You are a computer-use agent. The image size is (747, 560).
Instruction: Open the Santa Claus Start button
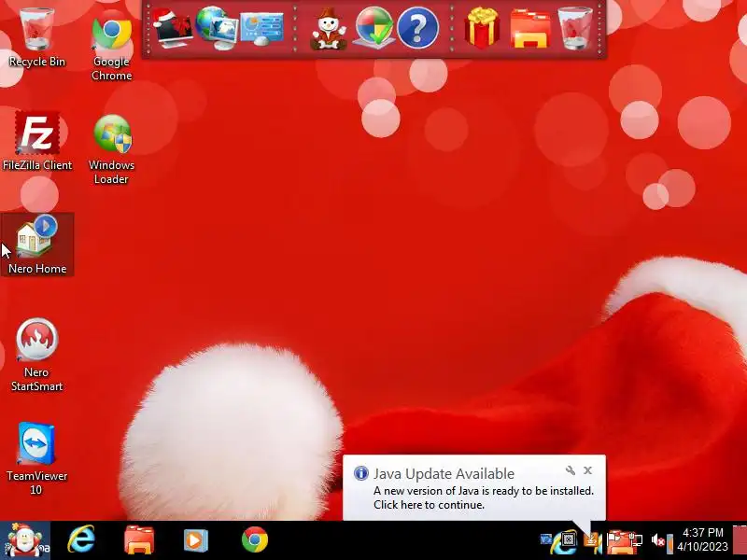[x=25, y=540]
